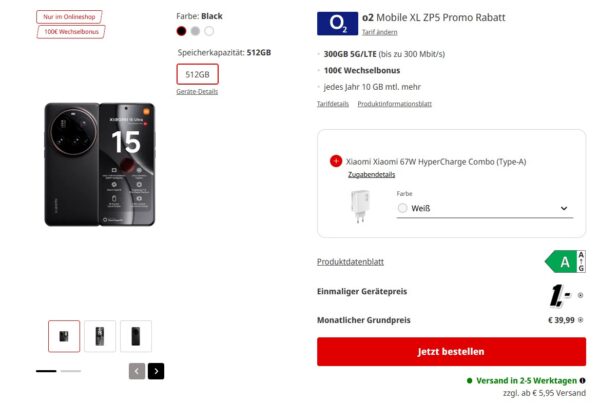Viewport: 600px width, 404px height.
Task: Select the black color option
Action: [181, 31]
